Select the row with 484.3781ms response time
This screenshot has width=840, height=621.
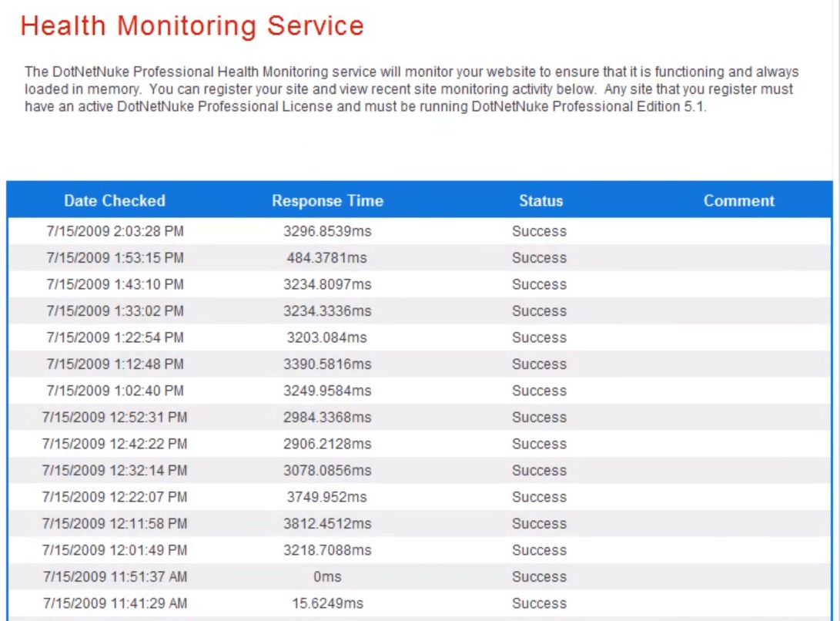[x=327, y=257]
